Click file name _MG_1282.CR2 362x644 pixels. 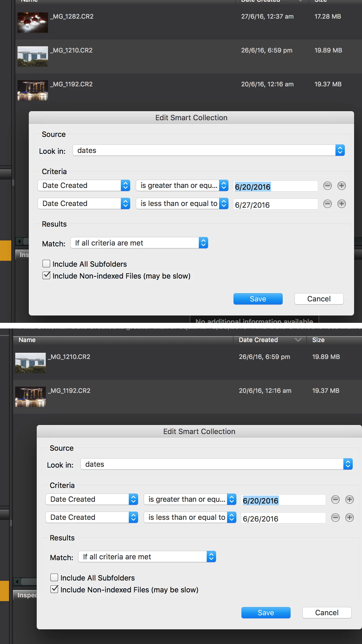pos(72,16)
